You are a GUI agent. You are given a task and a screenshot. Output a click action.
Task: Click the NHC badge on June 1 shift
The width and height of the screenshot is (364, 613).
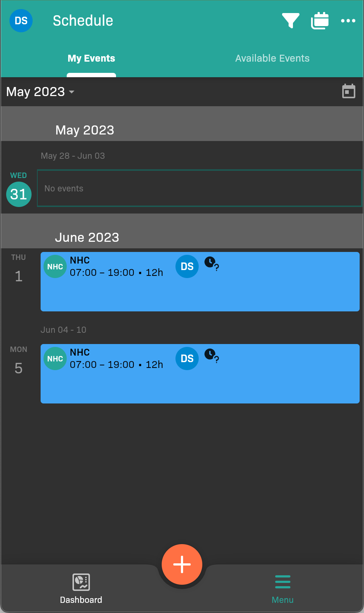click(55, 267)
